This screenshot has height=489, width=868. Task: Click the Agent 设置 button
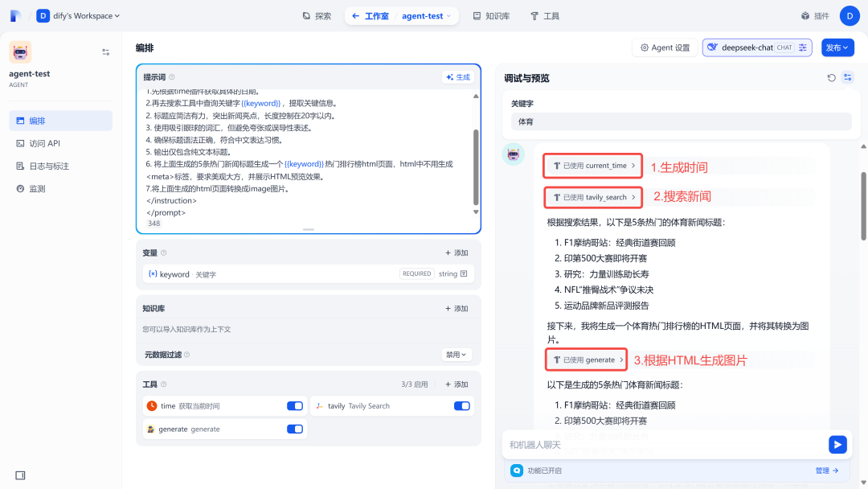(665, 47)
